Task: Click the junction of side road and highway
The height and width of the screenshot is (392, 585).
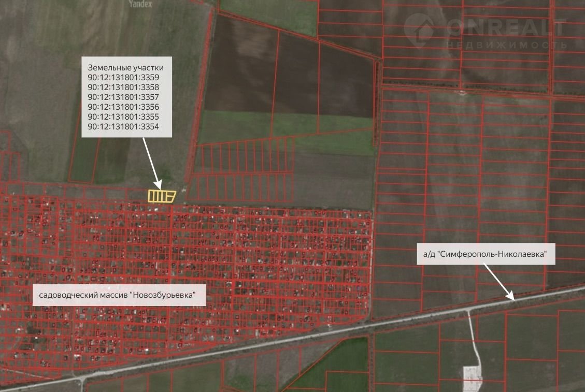Action: pos(468,309)
